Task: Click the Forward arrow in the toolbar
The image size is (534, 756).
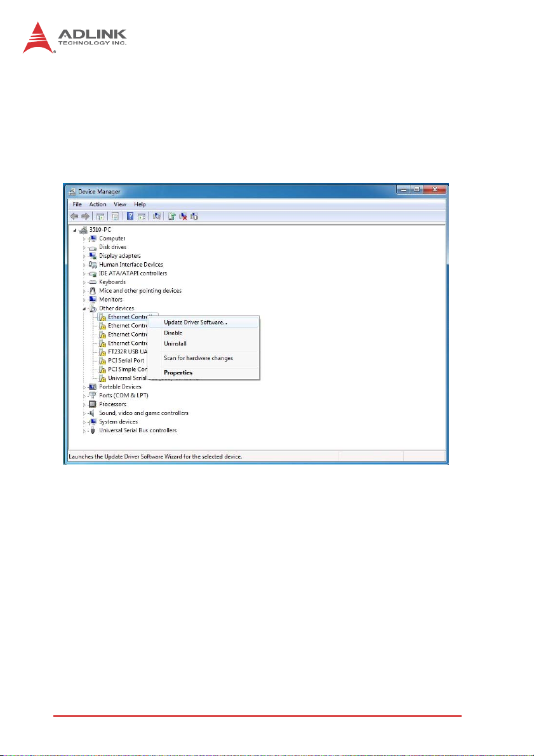Action: (85, 216)
